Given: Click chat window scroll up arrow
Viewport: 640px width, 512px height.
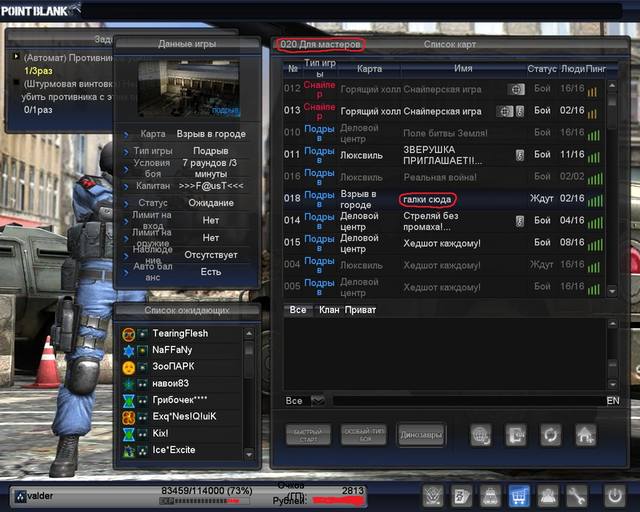Looking at the screenshot, I should 612,324.
